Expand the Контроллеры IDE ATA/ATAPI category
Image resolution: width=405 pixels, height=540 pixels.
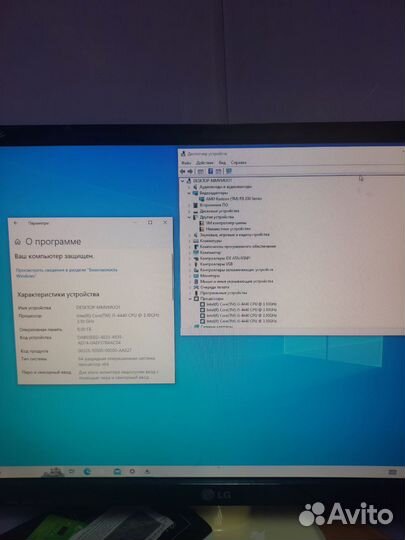(x=189, y=258)
